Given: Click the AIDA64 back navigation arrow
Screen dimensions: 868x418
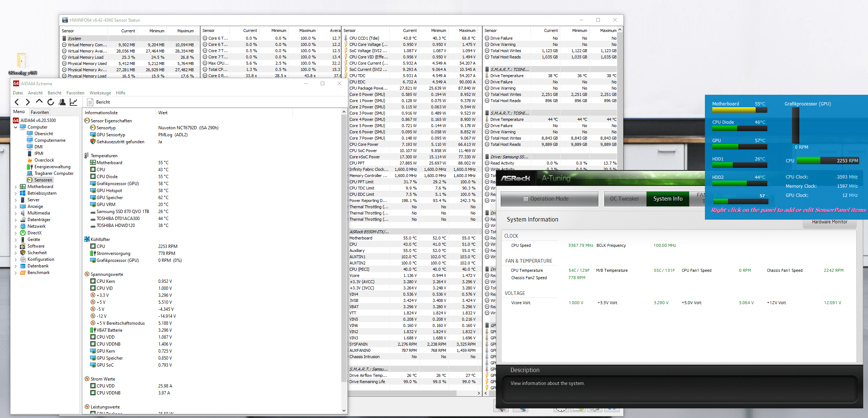Looking at the screenshot, I should (x=17, y=102).
